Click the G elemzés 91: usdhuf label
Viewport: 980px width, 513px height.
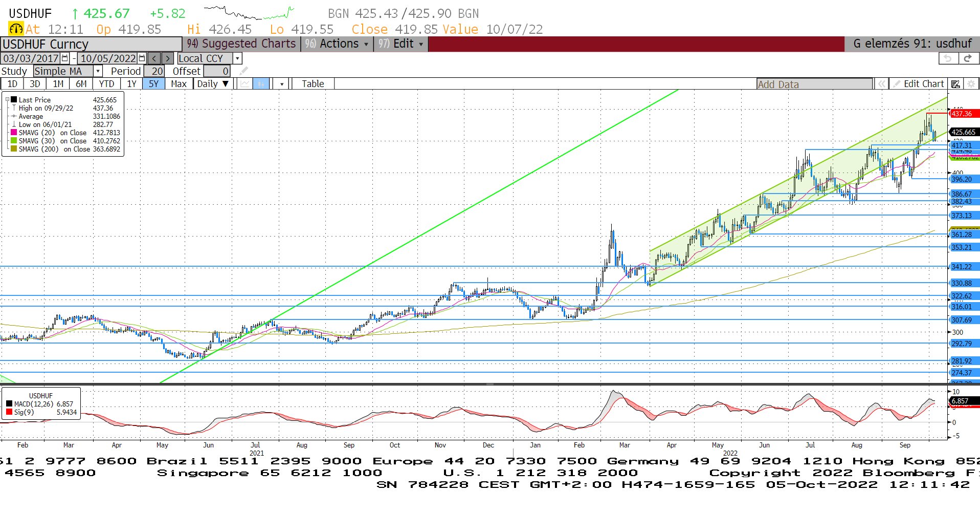912,44
